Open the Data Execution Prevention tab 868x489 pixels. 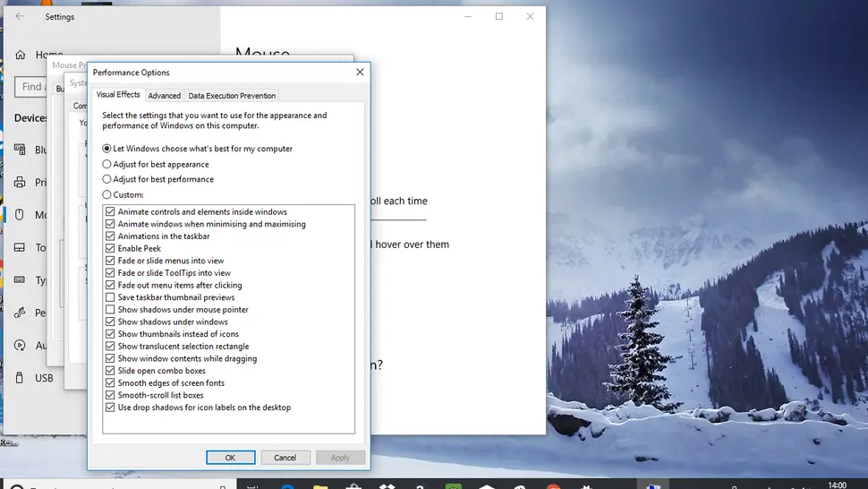[x=232, y=96]
